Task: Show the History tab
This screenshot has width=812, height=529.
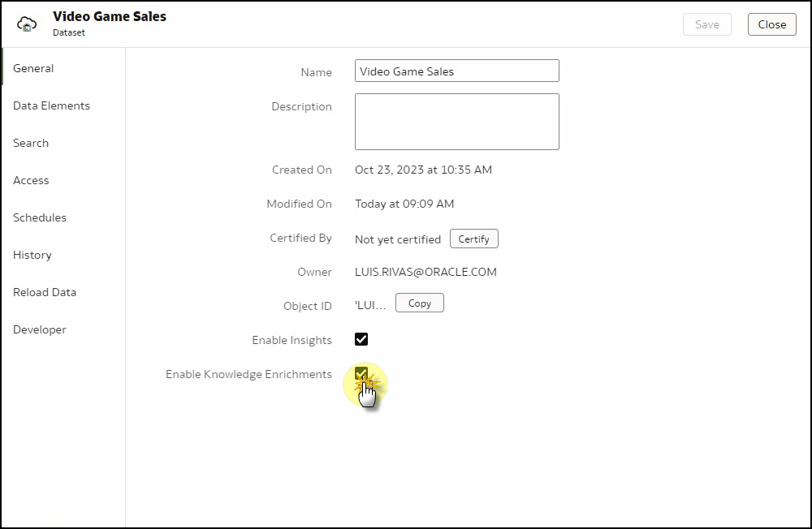Action: pyautogui.click(x=32, y=255)
